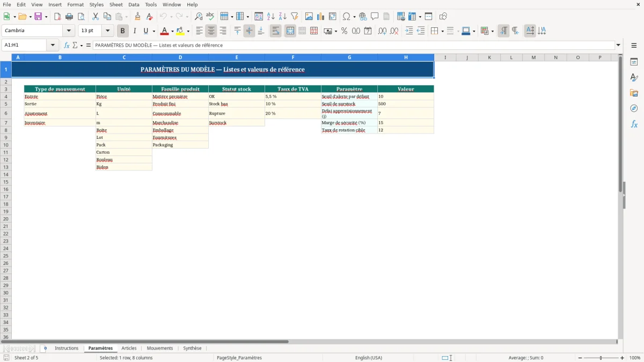The image size is (644, 362).
Task: Sort descending
Action: 283,17
